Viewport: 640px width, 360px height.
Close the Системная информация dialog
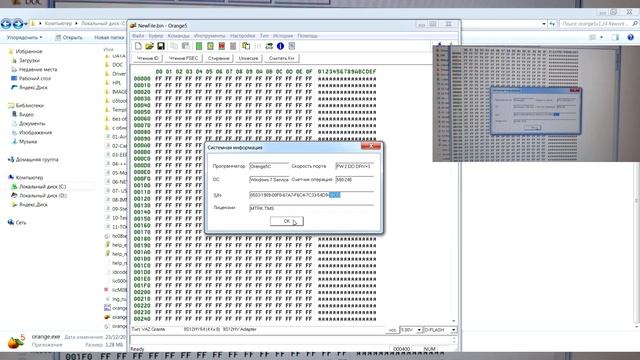371,146
